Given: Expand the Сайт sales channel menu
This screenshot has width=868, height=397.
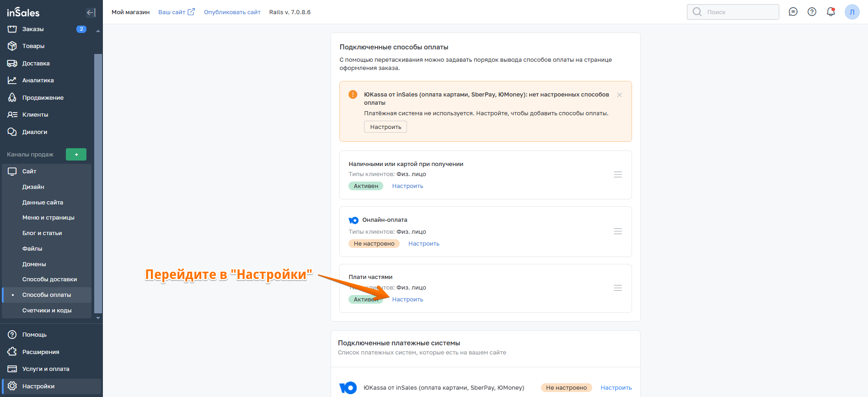Looking at the screenshot, I should (29, 172).
